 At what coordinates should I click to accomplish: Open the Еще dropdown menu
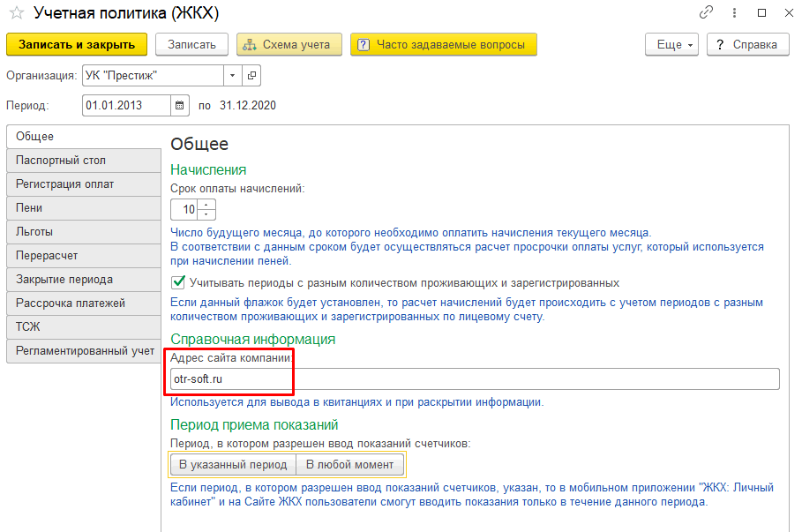[x=671, y=44]
